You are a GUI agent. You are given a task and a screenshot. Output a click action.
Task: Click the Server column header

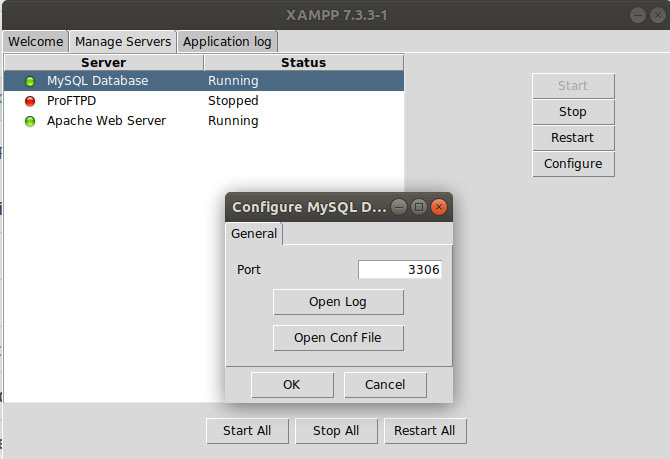(104, 62)
